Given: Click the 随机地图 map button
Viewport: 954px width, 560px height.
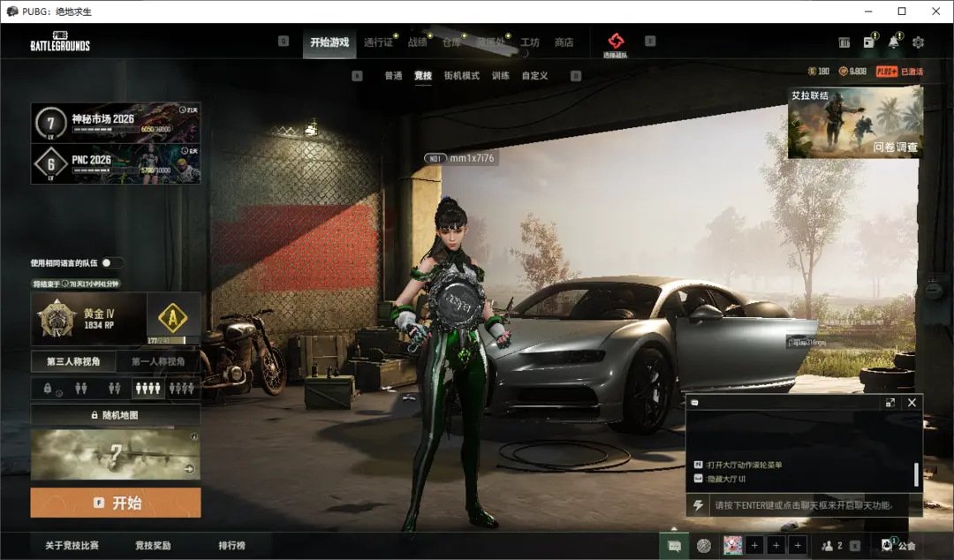Looking at the screenshot, I should pyautogui.click(x=116, y=415).
